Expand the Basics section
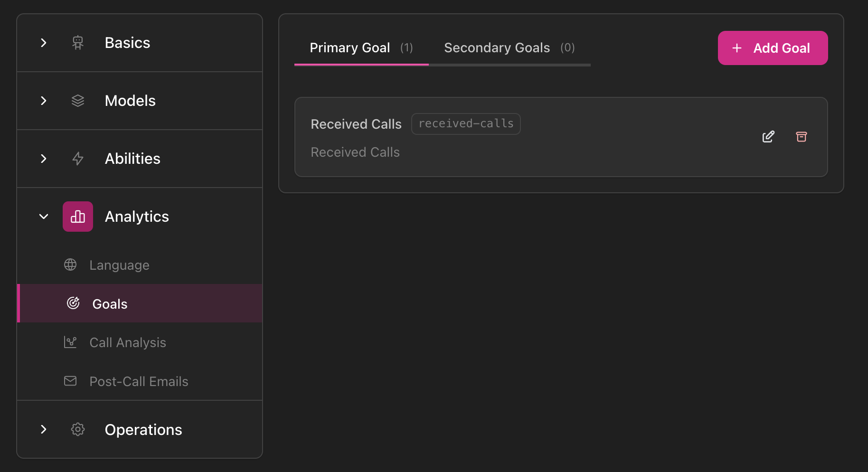868x472 pixels. [43, 42]
